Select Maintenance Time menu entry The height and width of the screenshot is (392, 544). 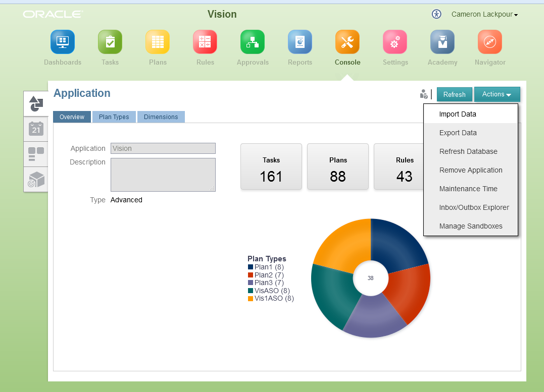tap(471, 189)
